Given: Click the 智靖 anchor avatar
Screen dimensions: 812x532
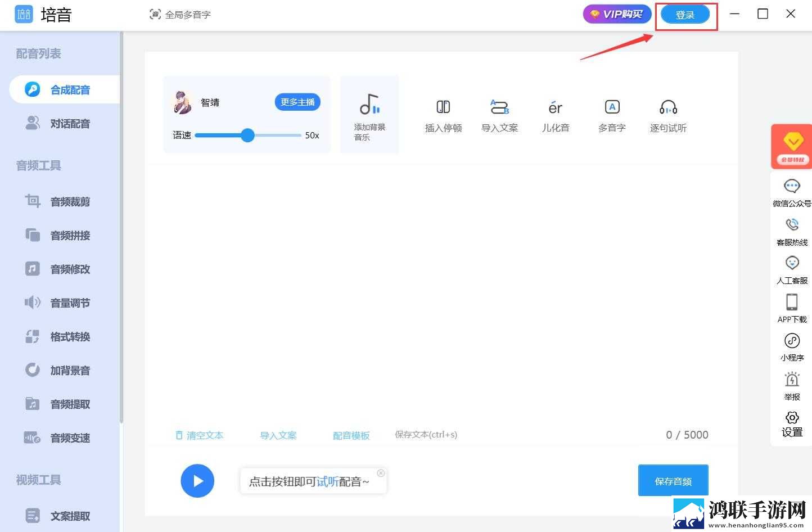Looking at the screenshot, I should click(182, 102).
